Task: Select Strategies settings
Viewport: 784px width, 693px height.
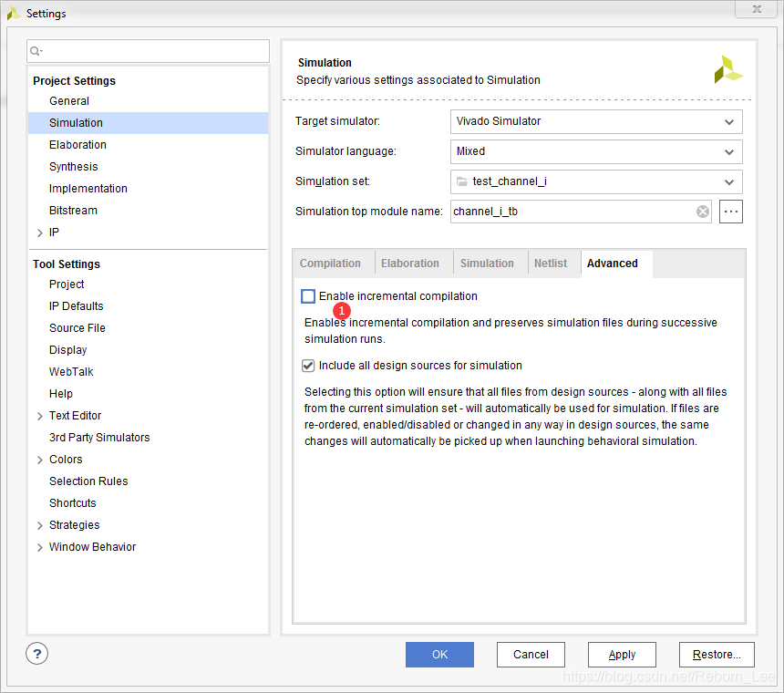Action: [74, 525]
